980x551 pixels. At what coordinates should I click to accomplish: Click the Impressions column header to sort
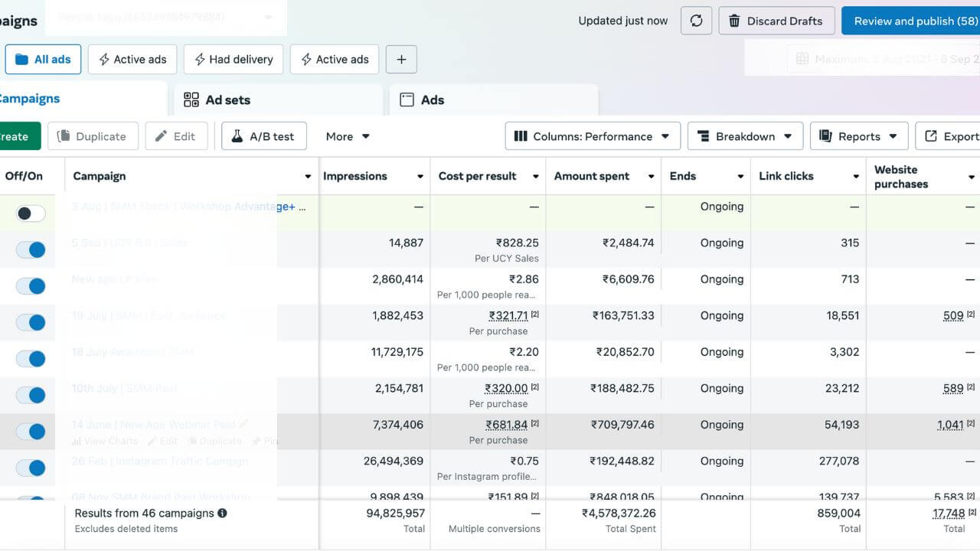click(355, 176)
